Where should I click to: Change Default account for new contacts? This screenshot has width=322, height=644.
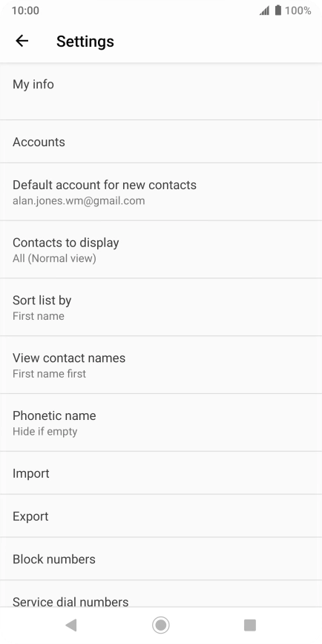coord(161,192)
